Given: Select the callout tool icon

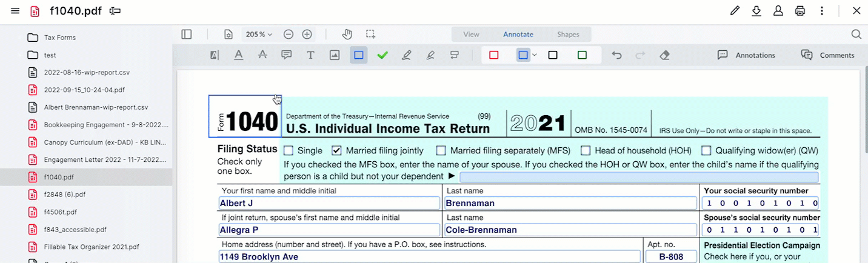Looking at the screenshot, I should (x=455, y=55).
